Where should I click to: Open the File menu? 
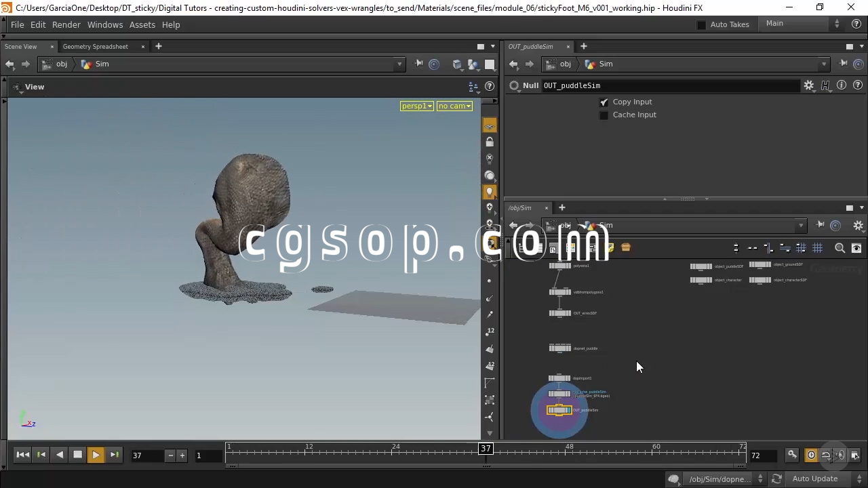pos(18,24)
